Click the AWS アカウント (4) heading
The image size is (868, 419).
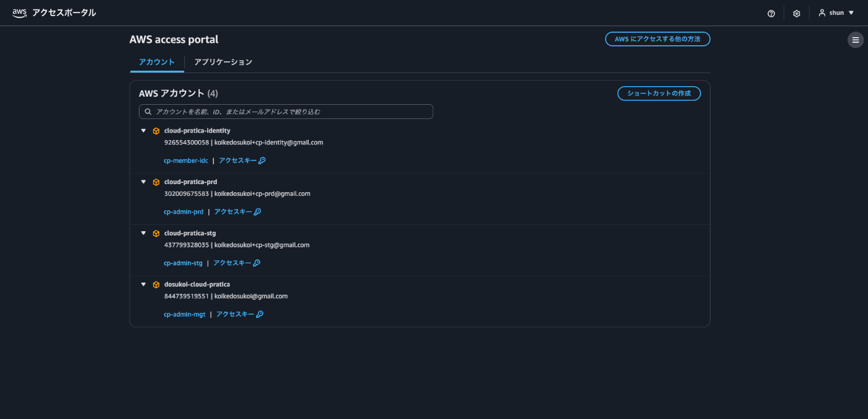coord(179,94)
